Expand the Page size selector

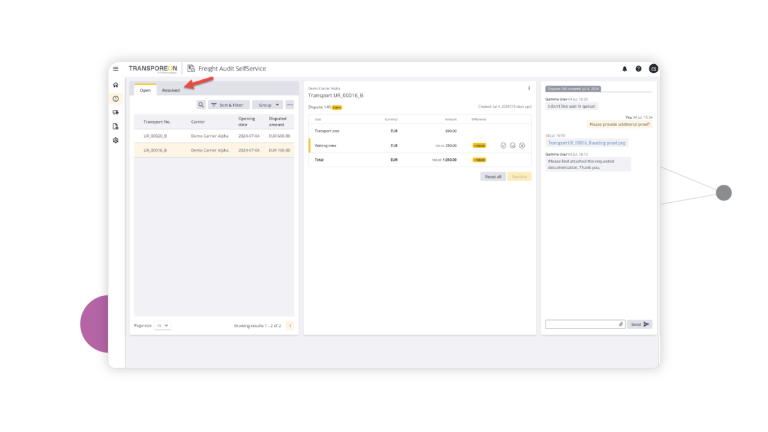(162, 325)
